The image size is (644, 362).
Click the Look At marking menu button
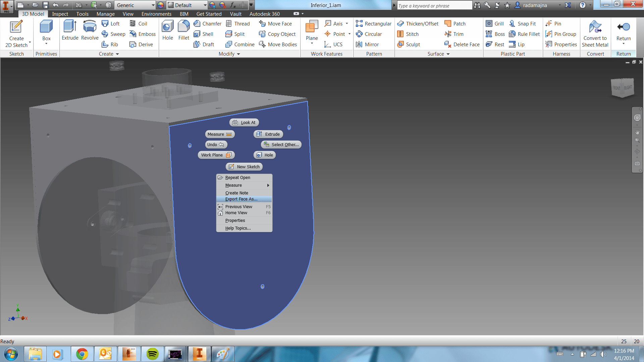tap(244, 122)
